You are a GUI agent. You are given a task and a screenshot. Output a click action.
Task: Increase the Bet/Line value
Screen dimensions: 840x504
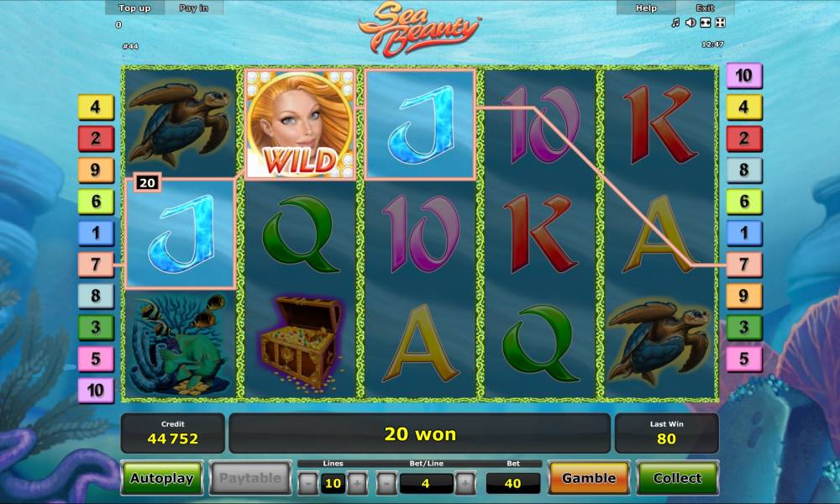coord(465,484)
